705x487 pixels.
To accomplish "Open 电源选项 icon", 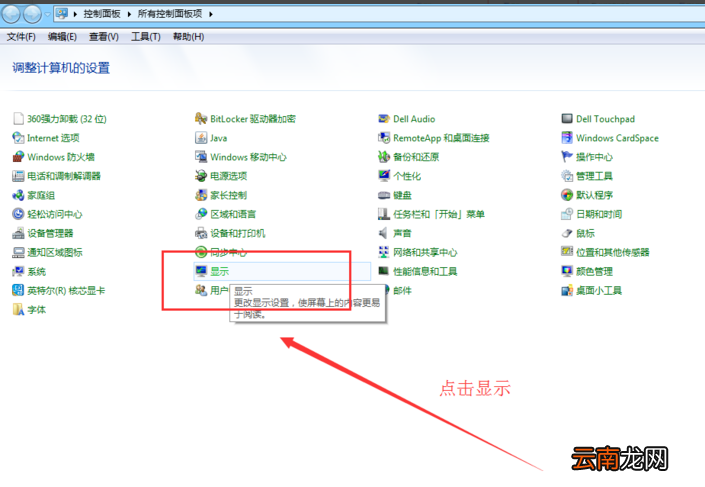I will 201,176.
